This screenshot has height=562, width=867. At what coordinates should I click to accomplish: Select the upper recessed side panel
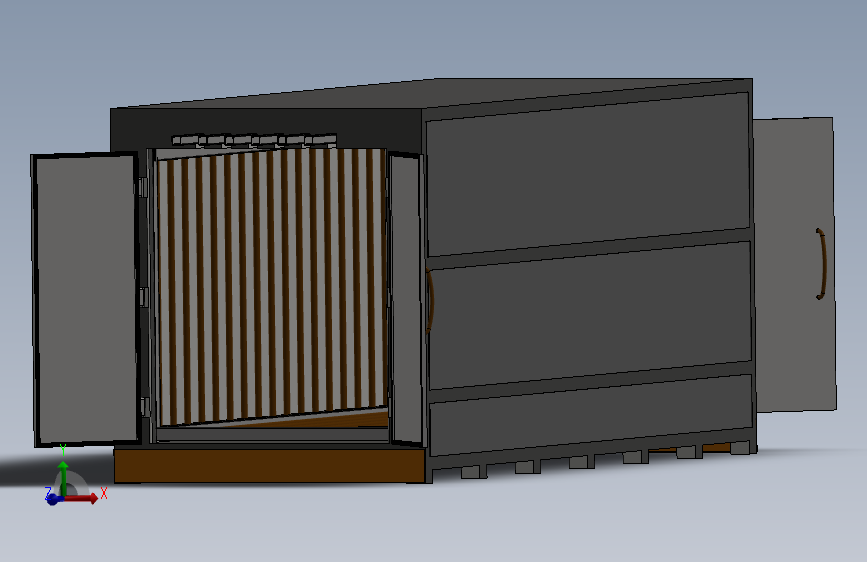[x=588, y=175]
